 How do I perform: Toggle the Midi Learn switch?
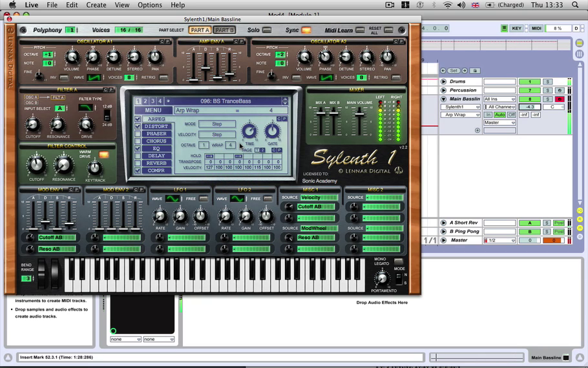click(360, 30)
